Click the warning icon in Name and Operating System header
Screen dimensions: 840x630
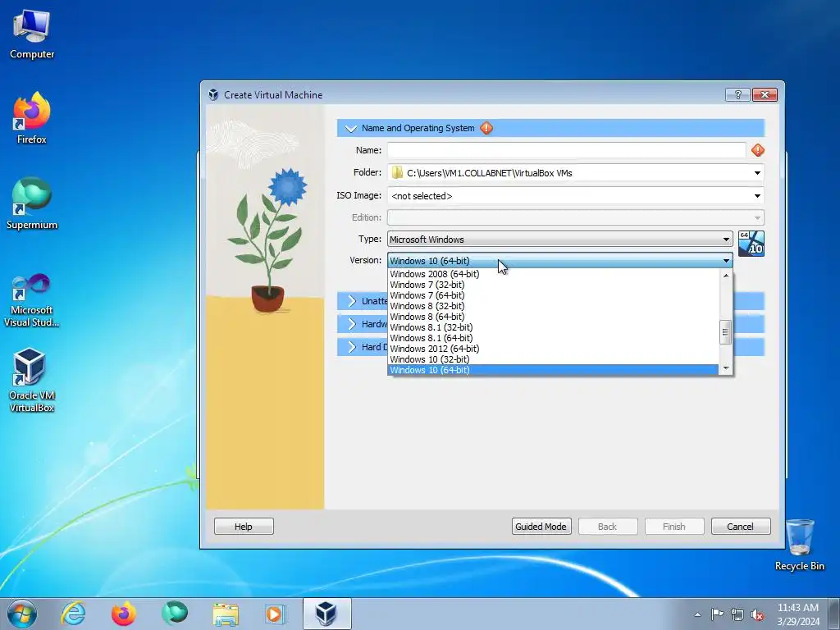[x=486, y=128]
